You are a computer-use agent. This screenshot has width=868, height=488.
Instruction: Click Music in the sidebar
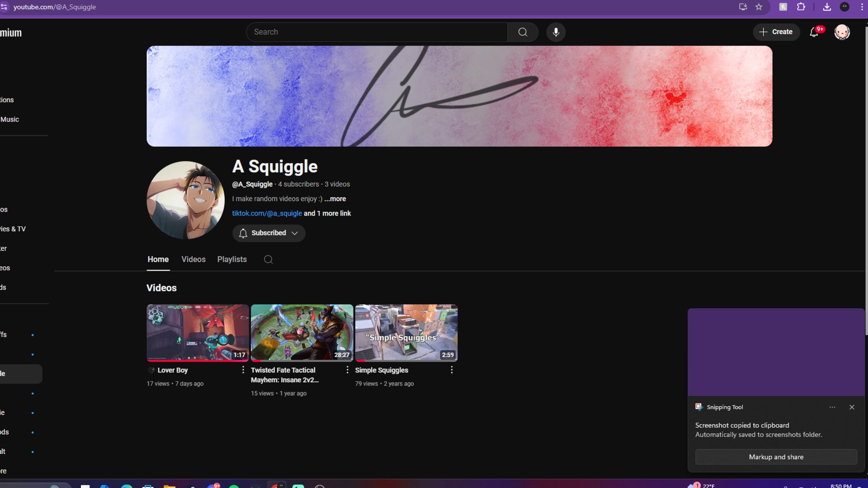tap(9, 119)
